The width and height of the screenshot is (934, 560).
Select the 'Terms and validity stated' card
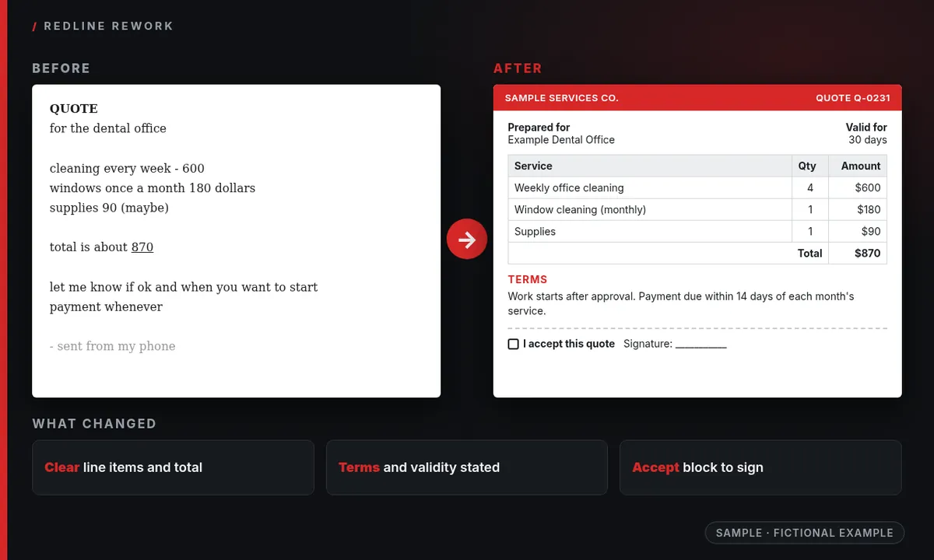click(x=466, y=467)
